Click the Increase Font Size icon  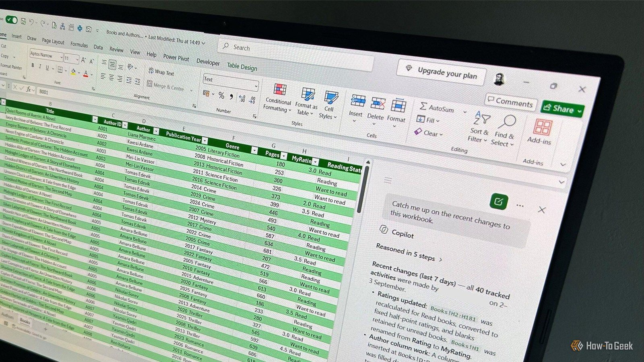[84, 60]
